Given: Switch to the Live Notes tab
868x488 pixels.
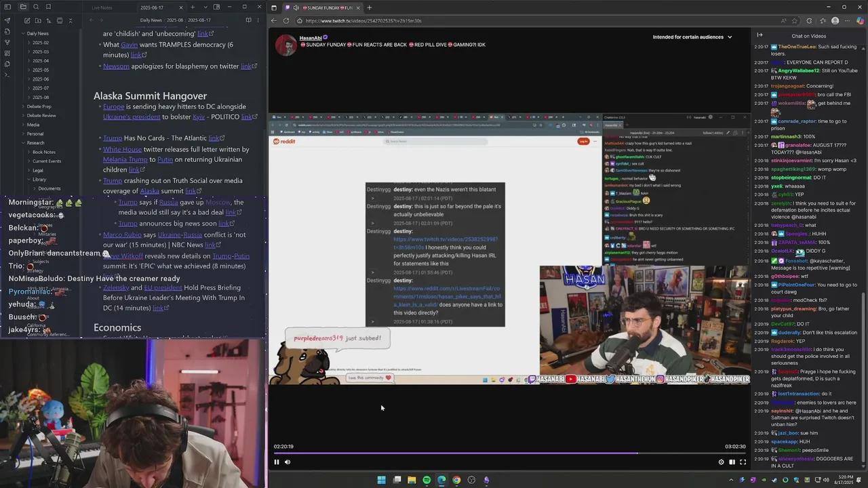Looking at the screenshot, I should 102,7.
